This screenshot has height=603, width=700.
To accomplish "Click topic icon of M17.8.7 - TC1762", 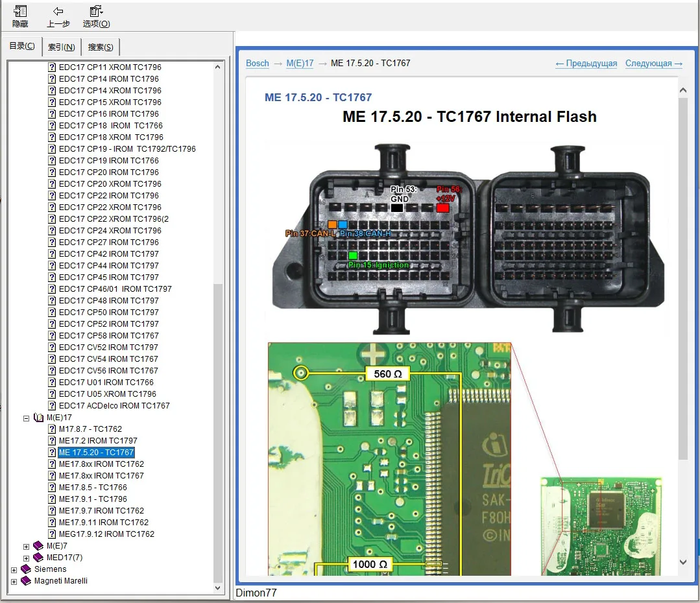I will pos(53,429).
